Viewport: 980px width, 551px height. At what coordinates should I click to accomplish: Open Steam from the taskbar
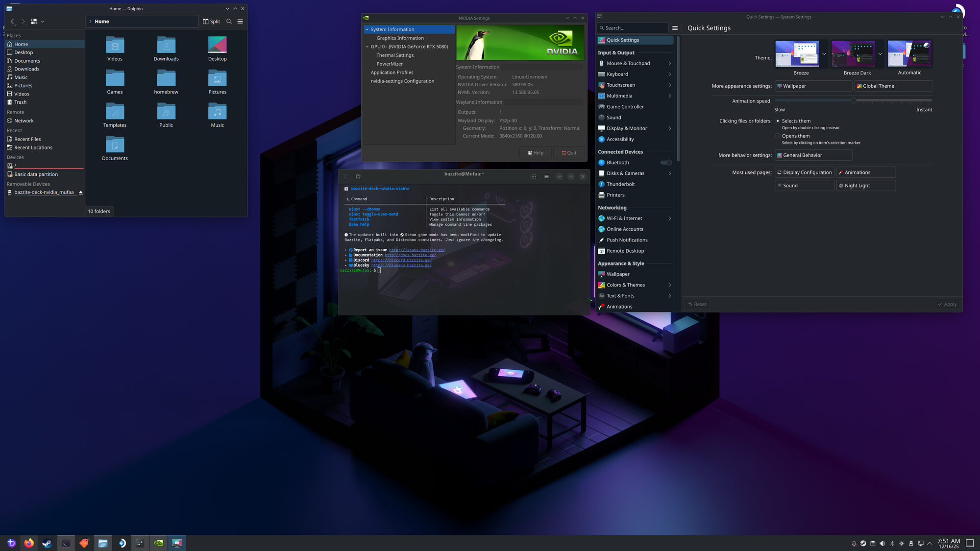(47, 543)
